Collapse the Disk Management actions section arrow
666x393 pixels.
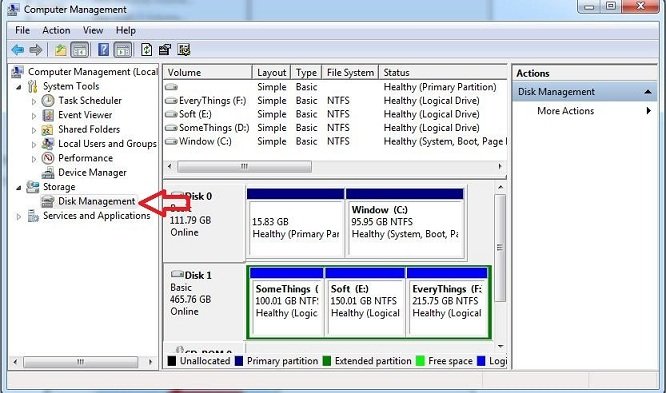pyautogui.click(x=648, y=92)
